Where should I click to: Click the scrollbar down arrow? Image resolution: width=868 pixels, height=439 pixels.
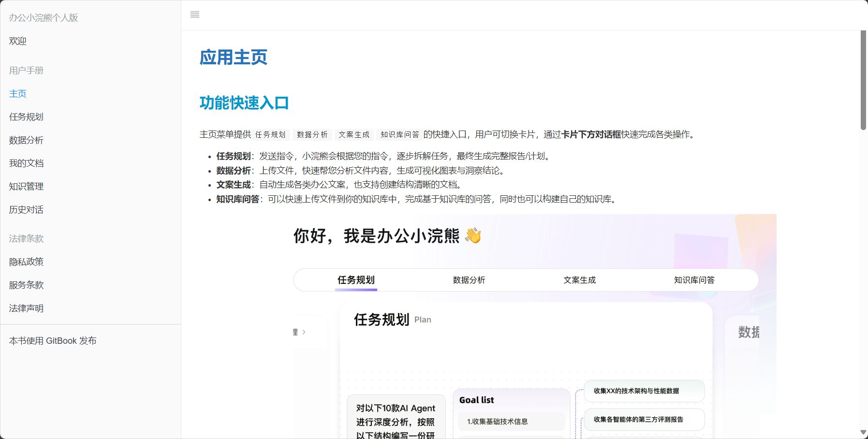point(863,432)
